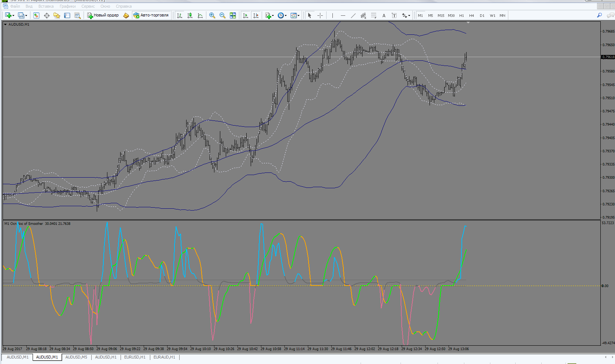
Task: Expand the New Chart dropdown arrow
Action: coord(13,15)
